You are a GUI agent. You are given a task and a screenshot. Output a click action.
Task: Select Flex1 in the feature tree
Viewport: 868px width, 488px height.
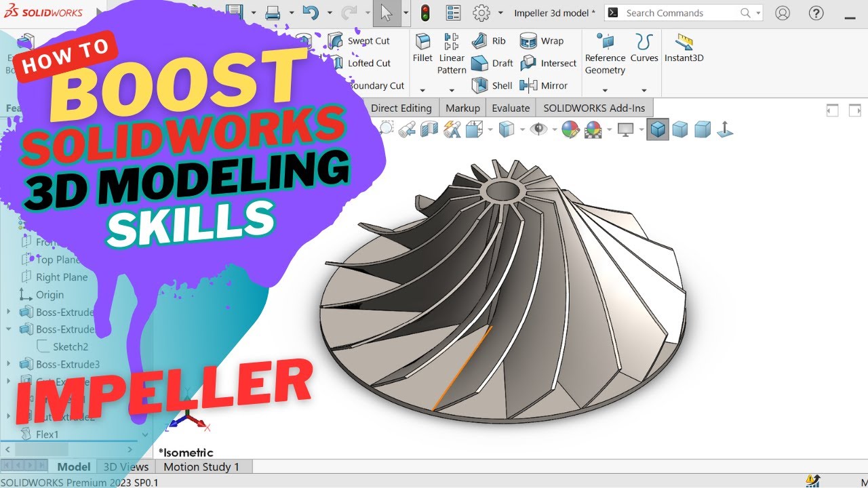pos(40,434)
